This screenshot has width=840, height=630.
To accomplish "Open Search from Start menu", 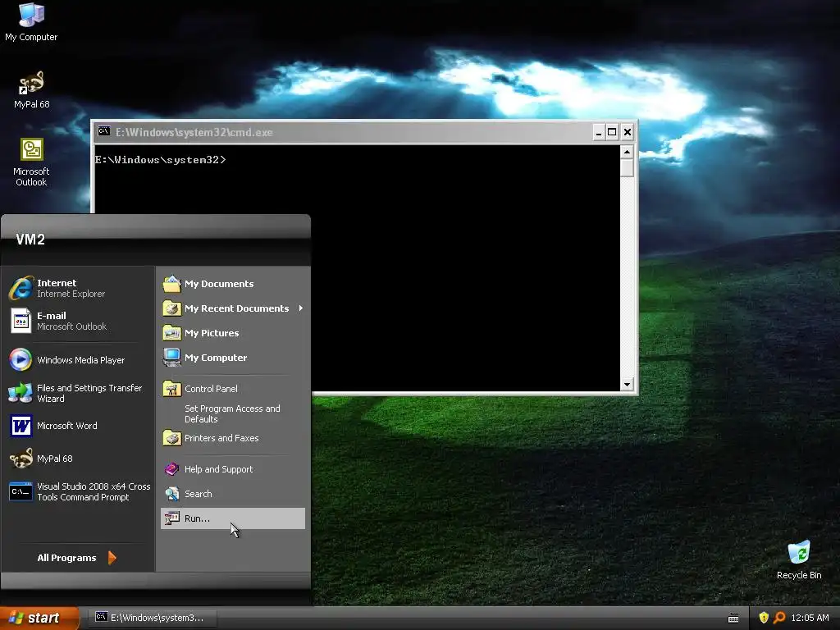I will click(233, 494).
